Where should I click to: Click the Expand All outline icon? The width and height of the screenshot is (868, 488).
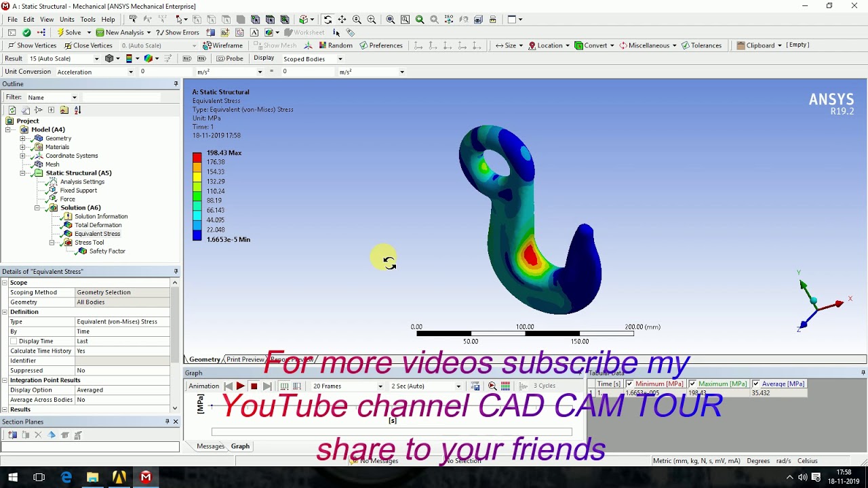point(51,110)
